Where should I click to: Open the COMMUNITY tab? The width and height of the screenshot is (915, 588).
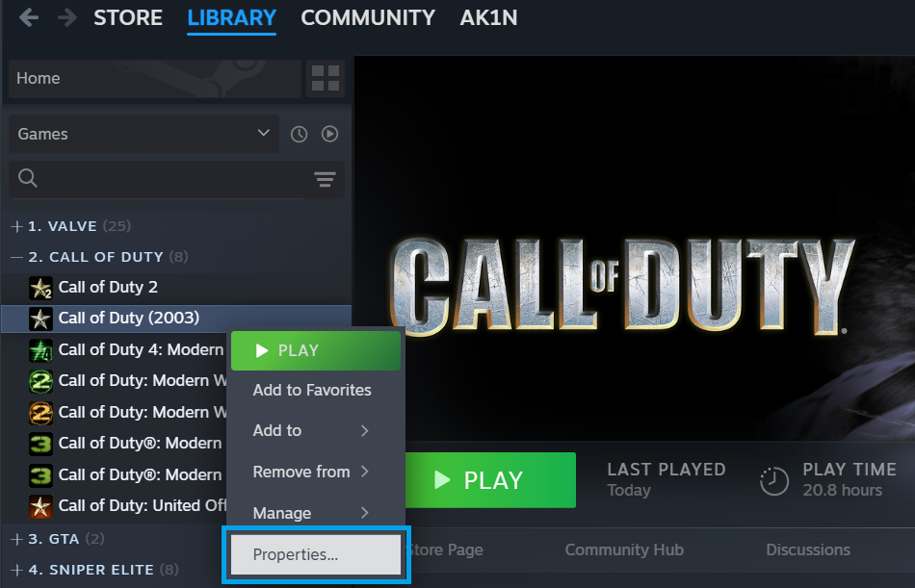[x=368, y=17]
